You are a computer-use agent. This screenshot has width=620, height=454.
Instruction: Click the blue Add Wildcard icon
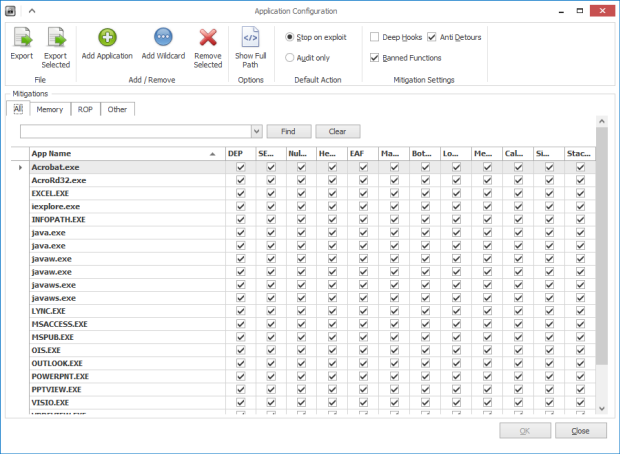coord(163,38)
